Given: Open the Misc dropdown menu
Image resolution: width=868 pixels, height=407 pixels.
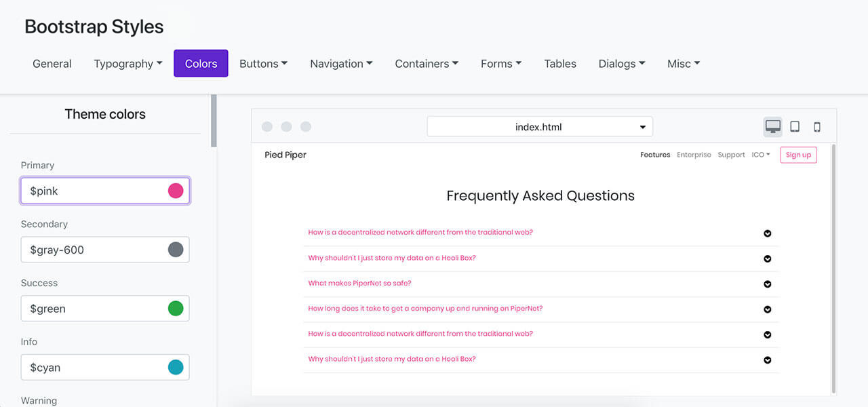Looking at the screenshot, I should point(684,64).
